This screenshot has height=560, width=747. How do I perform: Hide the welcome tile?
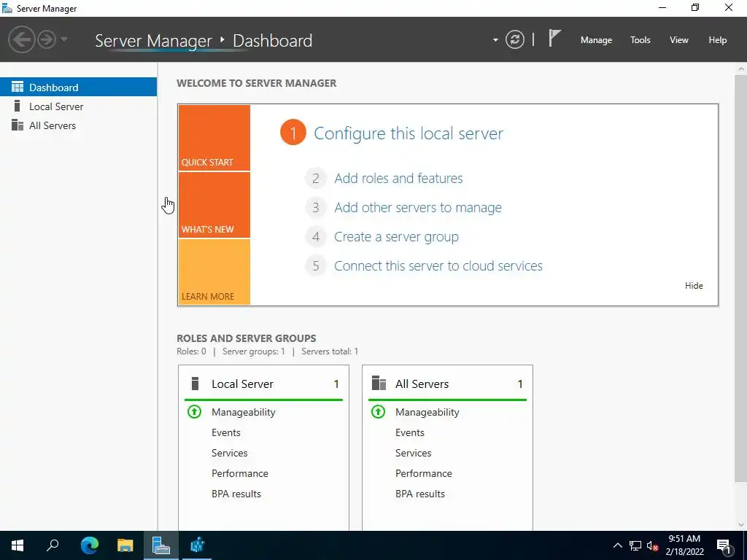click(694, 286)
